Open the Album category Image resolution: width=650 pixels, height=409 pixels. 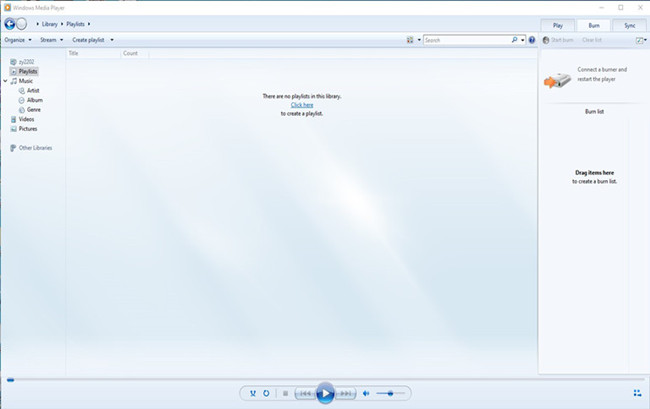[34, 100]
